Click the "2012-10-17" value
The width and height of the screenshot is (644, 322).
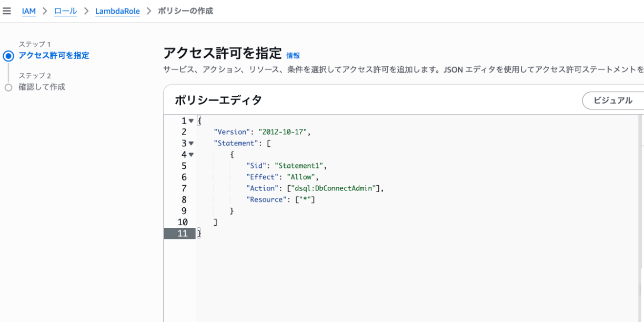[283, 132]
